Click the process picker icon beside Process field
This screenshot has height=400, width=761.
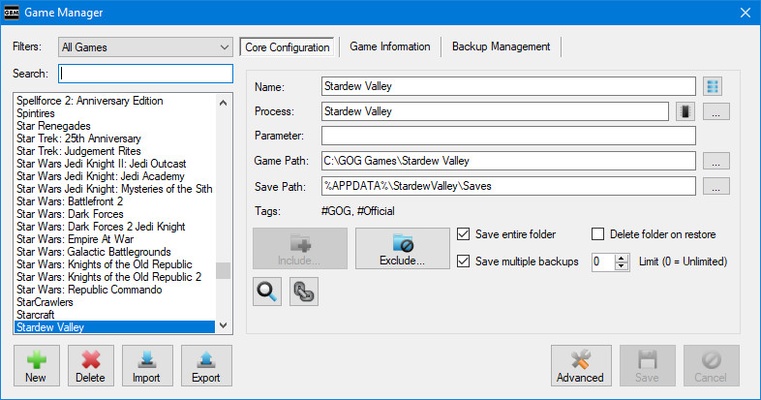(x=685, y=112)
